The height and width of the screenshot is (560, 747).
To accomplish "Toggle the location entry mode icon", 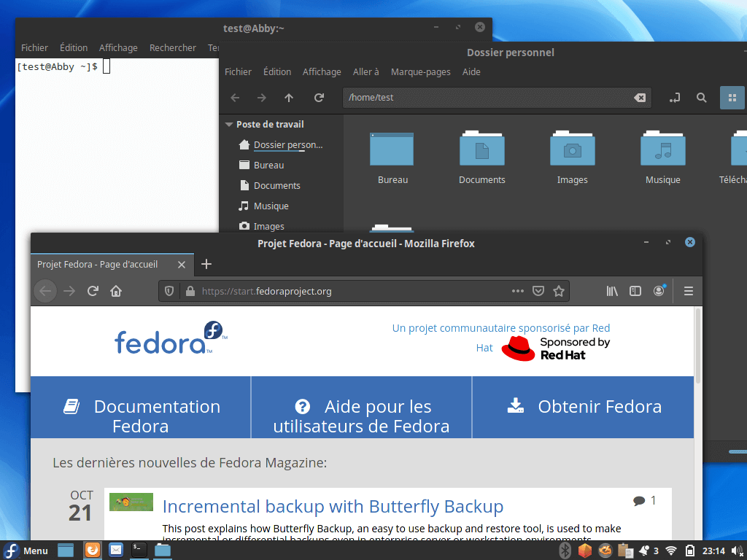I will 674,98.
